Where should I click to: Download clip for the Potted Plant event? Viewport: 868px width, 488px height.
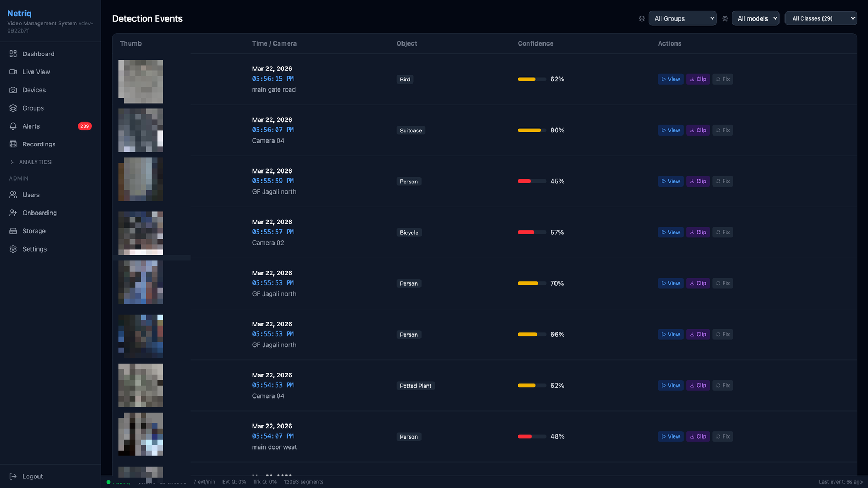click(x=698, y=386)
